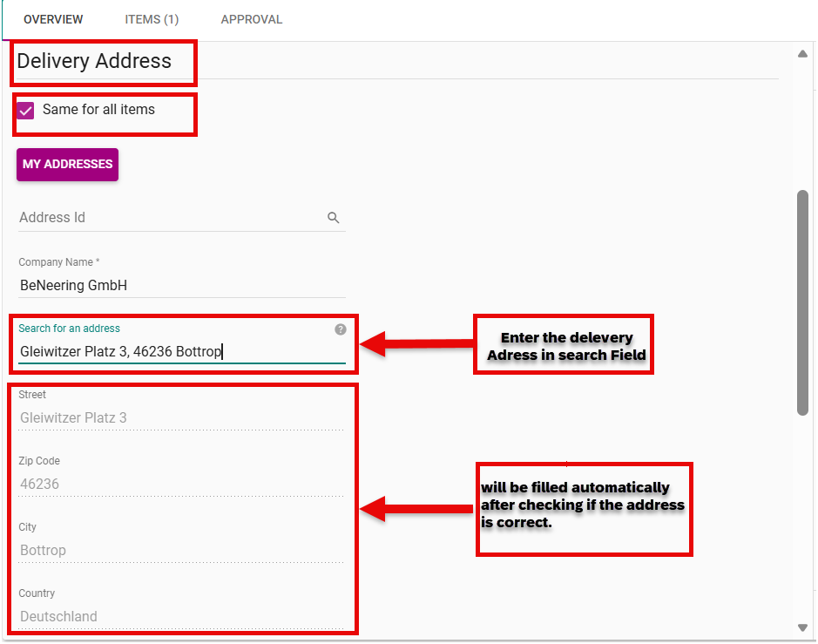This screenshot has width=818, height=644.
Task: Select the Street field showing Gleiwitzer Platz 3
Action: point(180,418)
